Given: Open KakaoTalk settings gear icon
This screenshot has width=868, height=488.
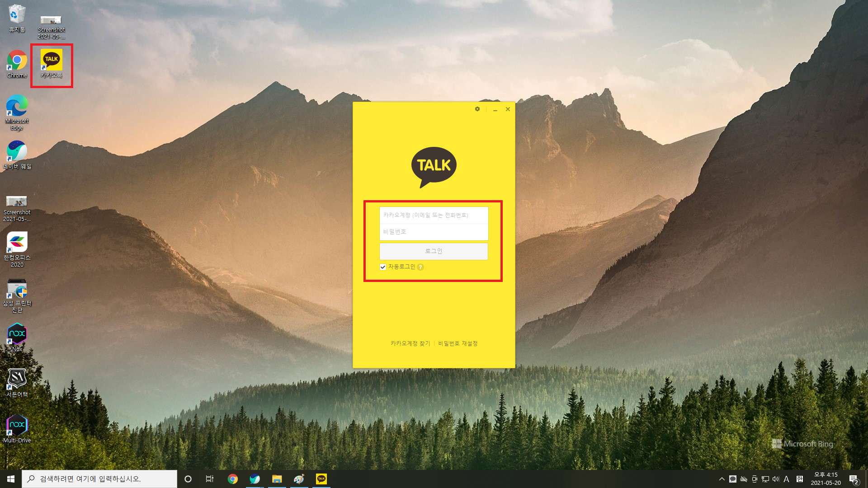Looking at the screenshot, I should click(x=477, y=109).
